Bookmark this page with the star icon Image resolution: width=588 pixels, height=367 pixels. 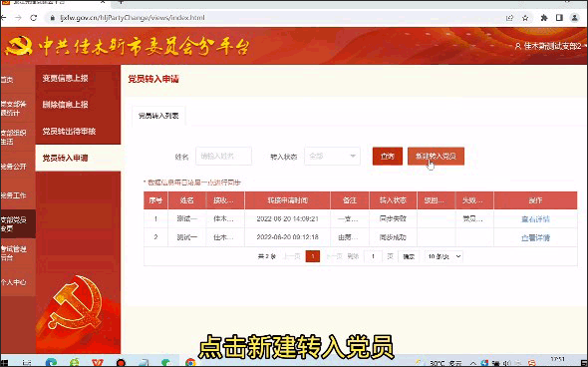pyautogui.click(x=525, y=18)
